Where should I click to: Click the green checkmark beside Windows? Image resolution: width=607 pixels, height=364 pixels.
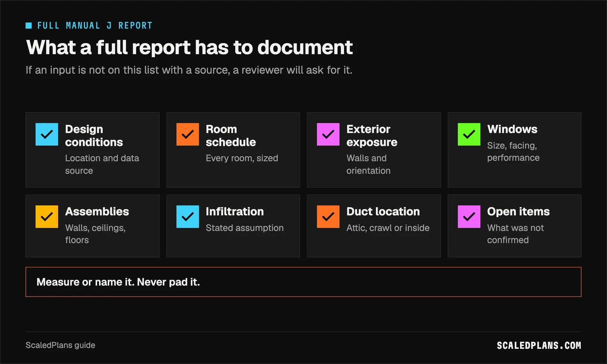click(469, 134)
